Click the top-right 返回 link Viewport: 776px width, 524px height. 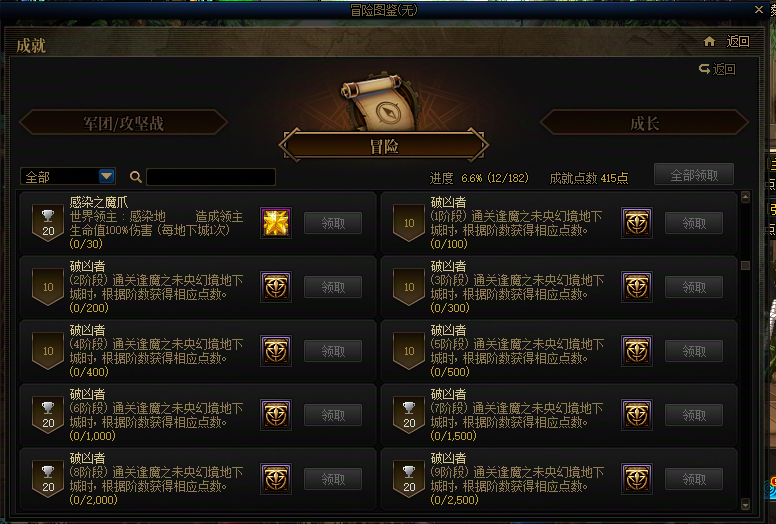pyautogui.click(x=737, y=41)
